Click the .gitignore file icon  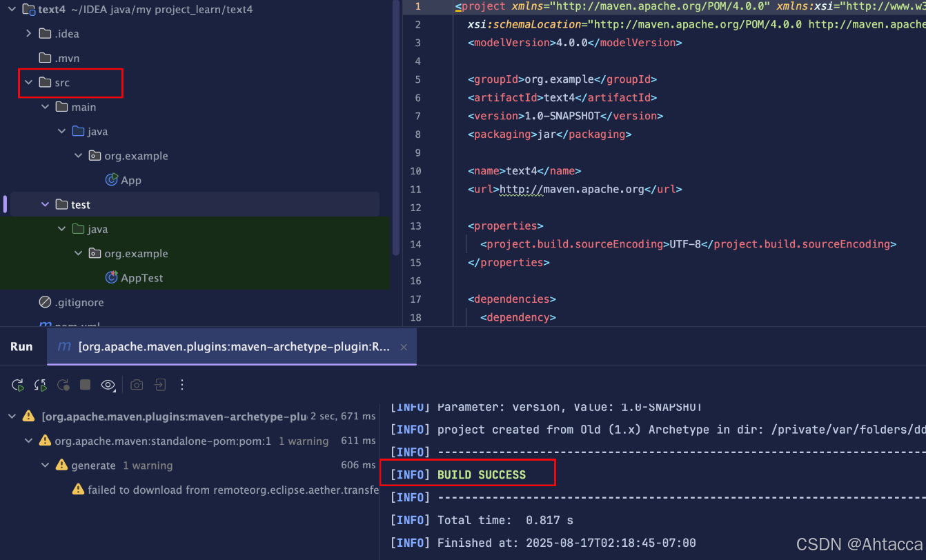coord(45,302)
